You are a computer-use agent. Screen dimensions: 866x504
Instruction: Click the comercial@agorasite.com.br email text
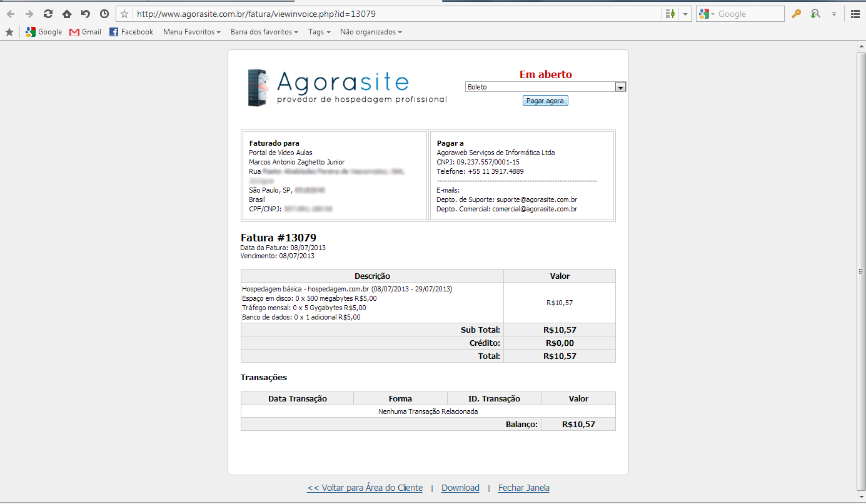pos(535,209)
